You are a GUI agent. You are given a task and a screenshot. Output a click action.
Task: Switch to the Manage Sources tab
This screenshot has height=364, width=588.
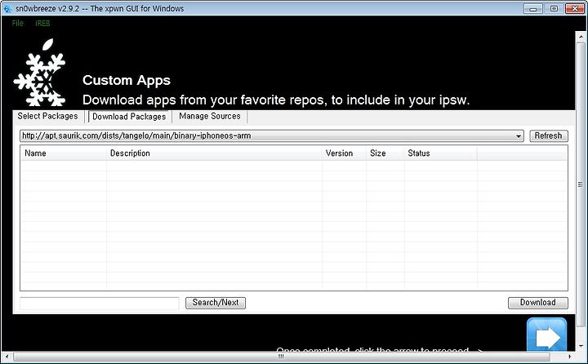tap(210, 116)
